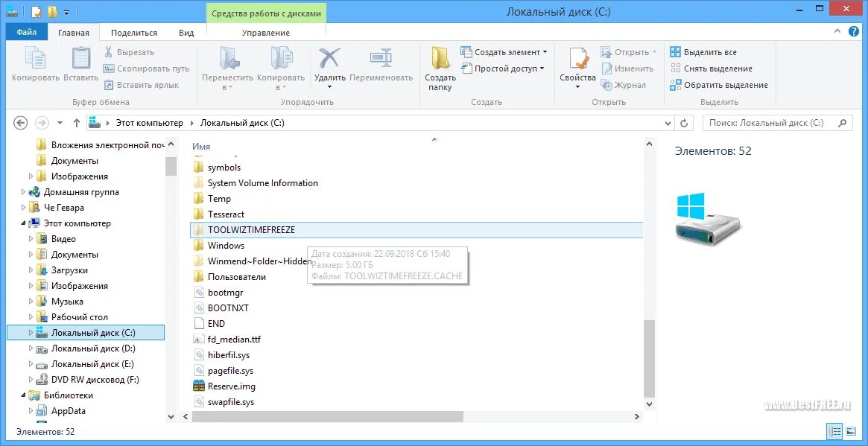This screenshot has width=868, height=446.
Task: Select the Windows folder
Action: coord(226,245)
